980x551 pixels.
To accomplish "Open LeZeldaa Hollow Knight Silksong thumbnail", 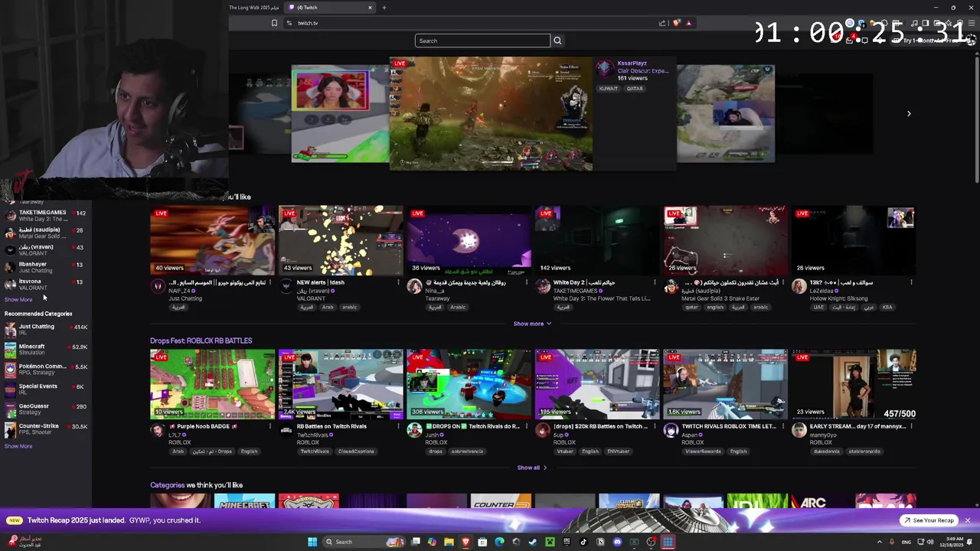I will point(854,240).
